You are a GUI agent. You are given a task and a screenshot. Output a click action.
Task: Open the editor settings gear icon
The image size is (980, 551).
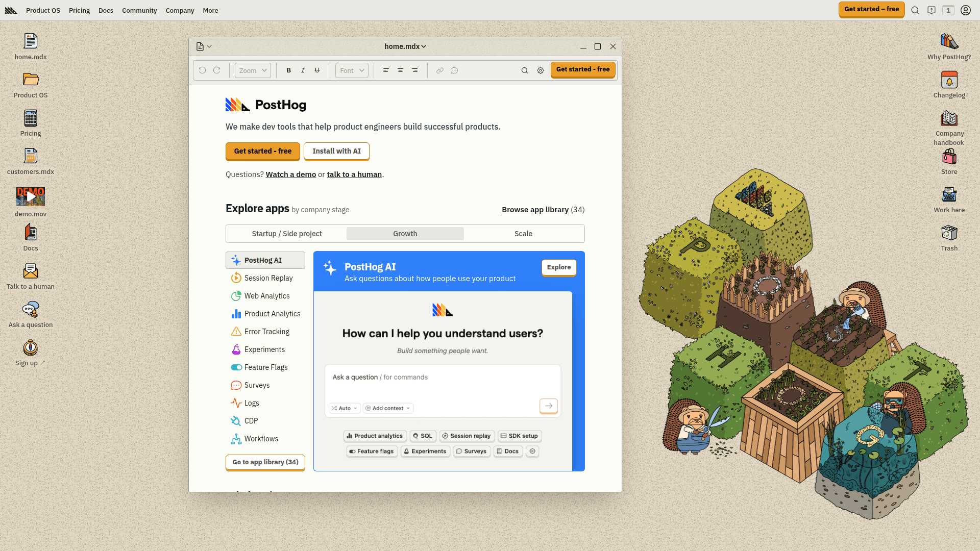point(541,70)
